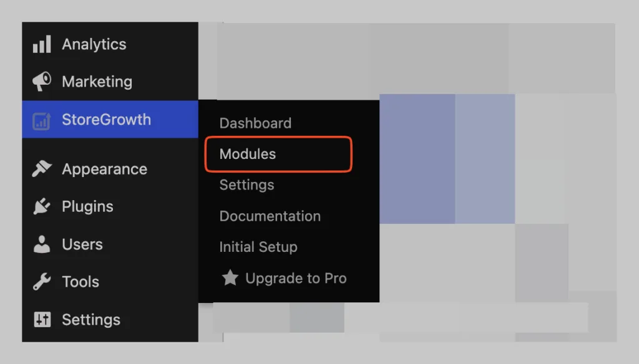Launch Initial Setup from the submenu

pyautogui.click(x=258, y=247)
